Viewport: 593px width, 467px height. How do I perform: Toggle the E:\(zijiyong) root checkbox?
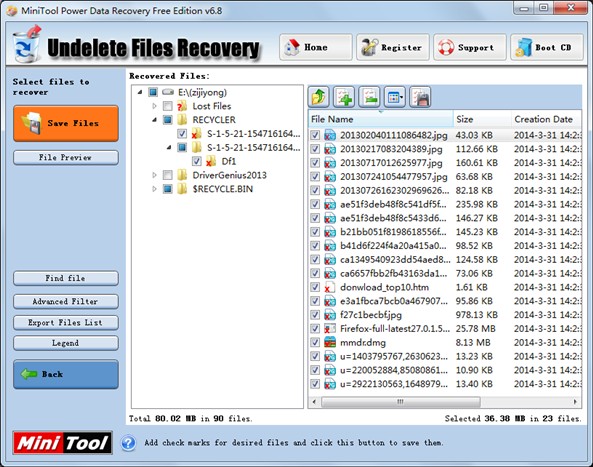coord(153,92)
